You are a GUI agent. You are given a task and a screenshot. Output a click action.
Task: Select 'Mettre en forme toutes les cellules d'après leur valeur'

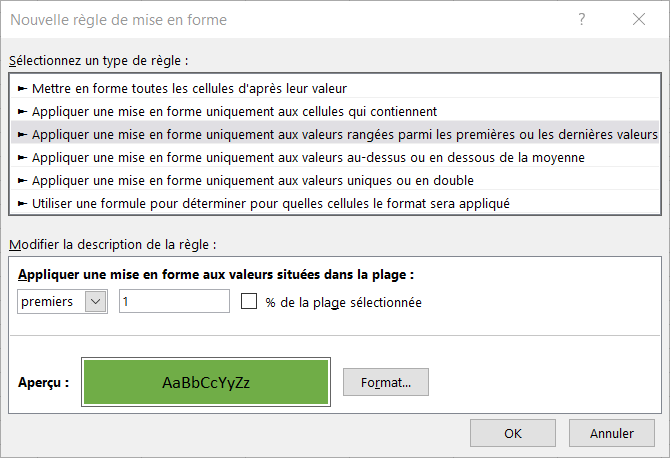point(335,88)
